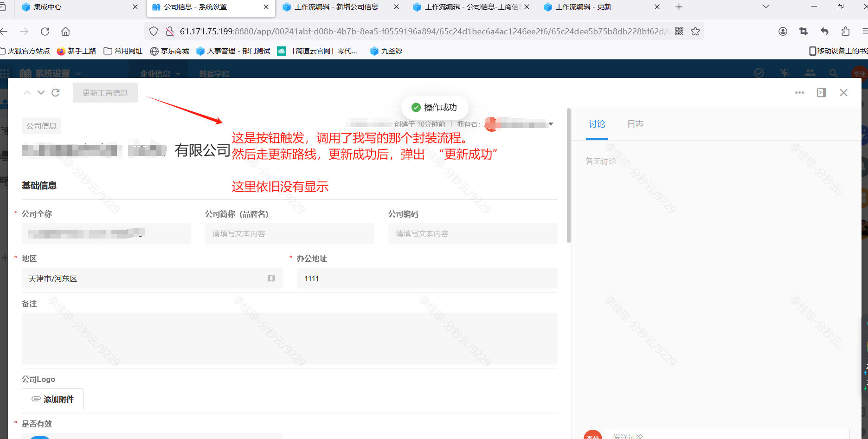The width and height of the screenshot is (868, 439).
Task: Go to previous record with up chevron
Action: tap(27, 93)
